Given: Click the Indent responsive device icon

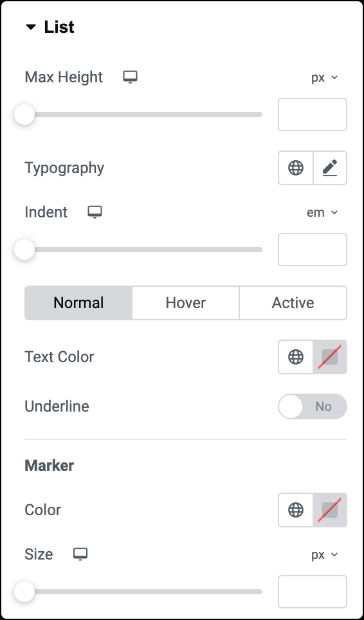Looking at the screenshot, I should point(95,212).
